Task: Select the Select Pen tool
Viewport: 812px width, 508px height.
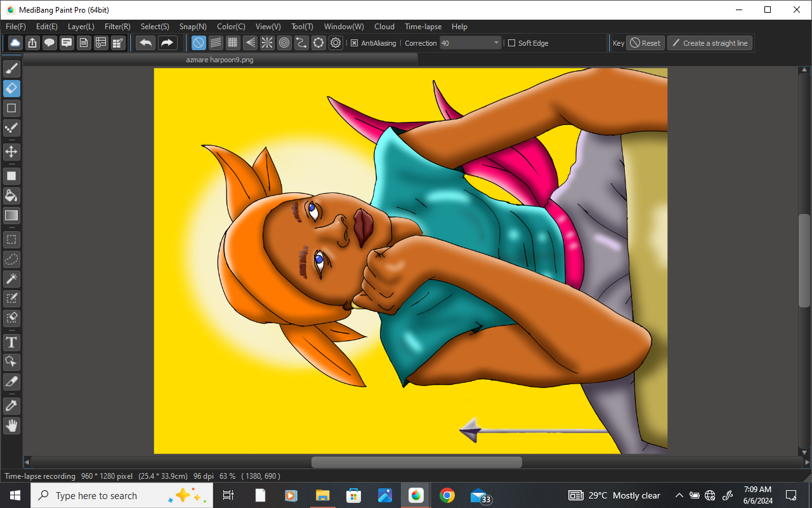Action: point(11,298)
